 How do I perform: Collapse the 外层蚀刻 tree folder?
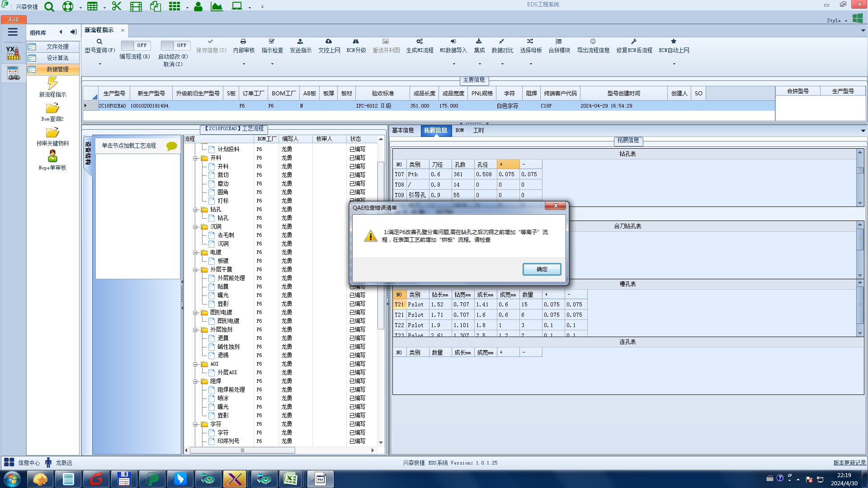[195, 330]
